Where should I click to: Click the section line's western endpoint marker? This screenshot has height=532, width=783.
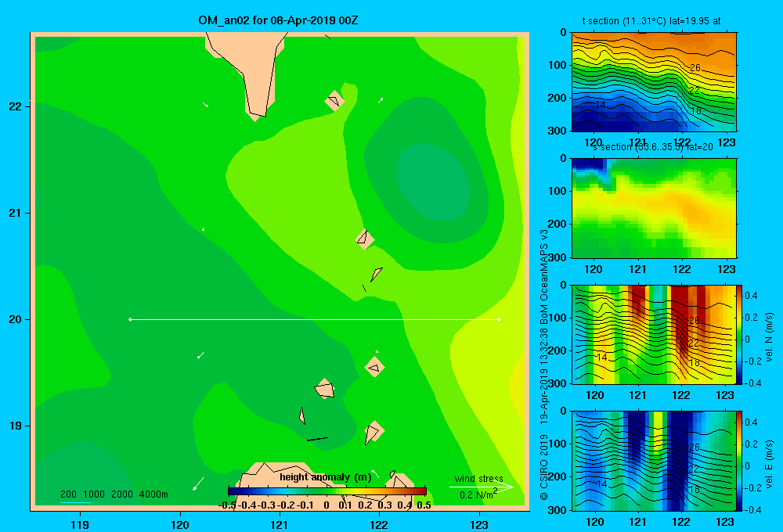pos(130,319)
